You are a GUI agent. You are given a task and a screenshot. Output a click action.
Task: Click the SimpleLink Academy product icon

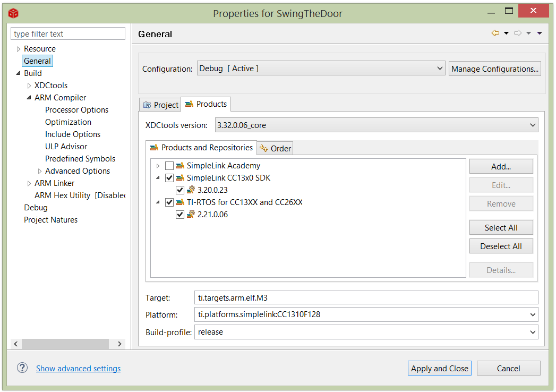point(180,166)
